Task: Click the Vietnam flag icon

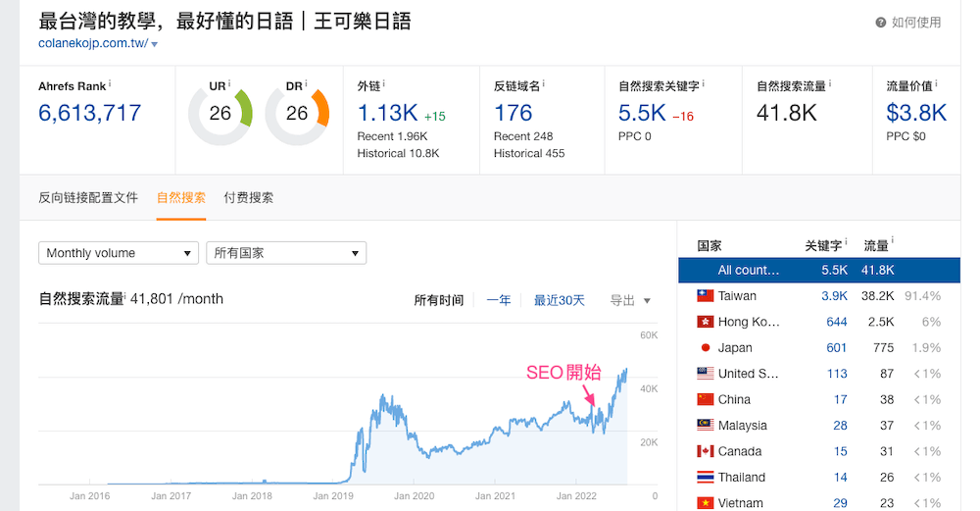Action: 705,503
